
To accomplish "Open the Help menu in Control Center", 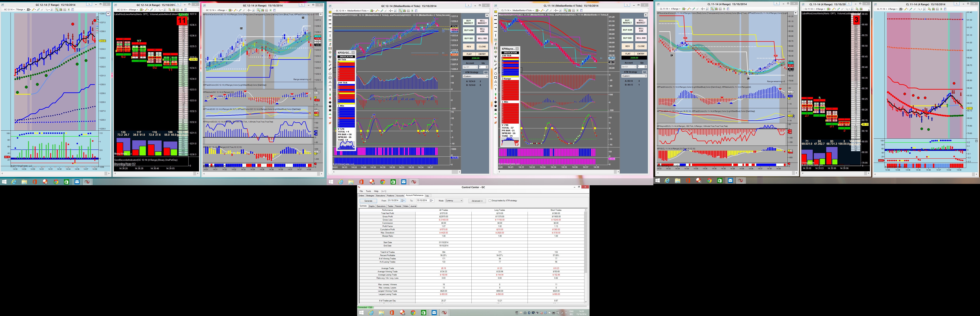I will [x=376, y=191].
